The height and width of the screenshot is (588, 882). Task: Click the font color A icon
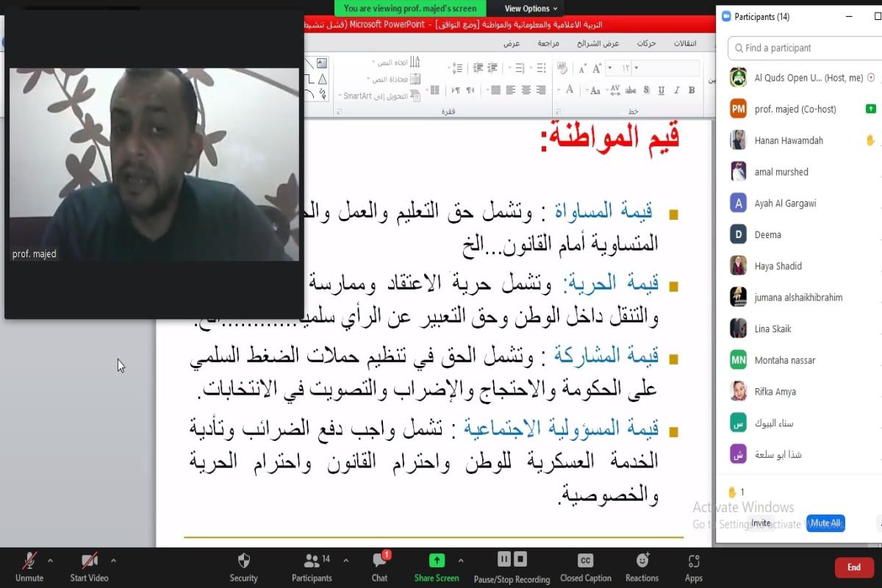click(570, 90)
